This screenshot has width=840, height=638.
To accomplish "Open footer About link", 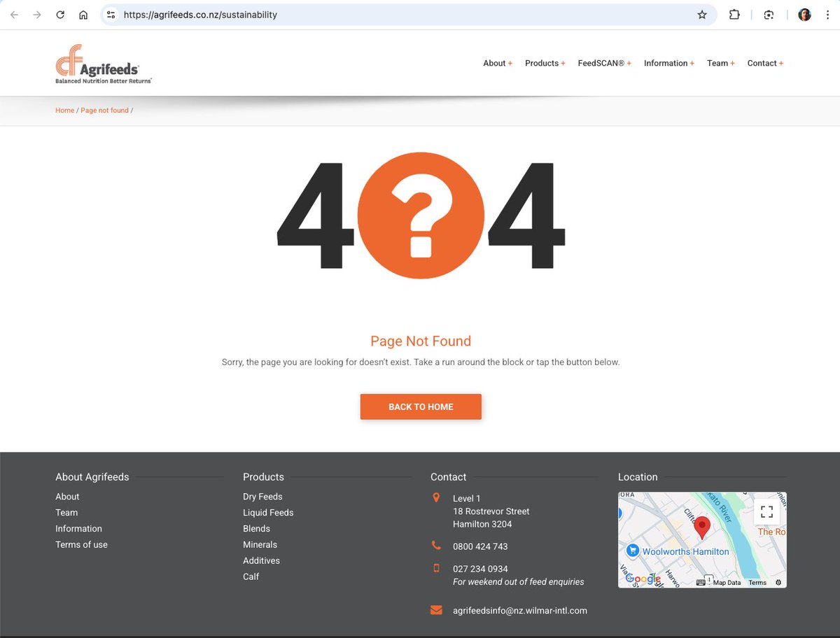I will click(67, 497).
